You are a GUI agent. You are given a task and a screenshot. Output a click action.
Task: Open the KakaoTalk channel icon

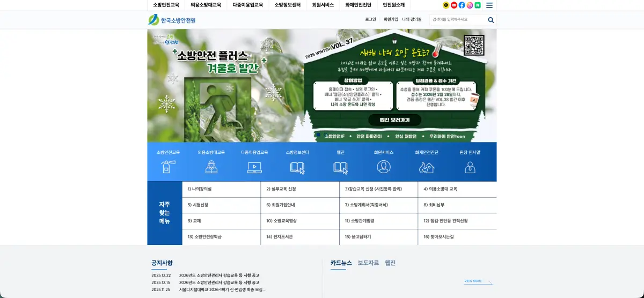point(446,5)
